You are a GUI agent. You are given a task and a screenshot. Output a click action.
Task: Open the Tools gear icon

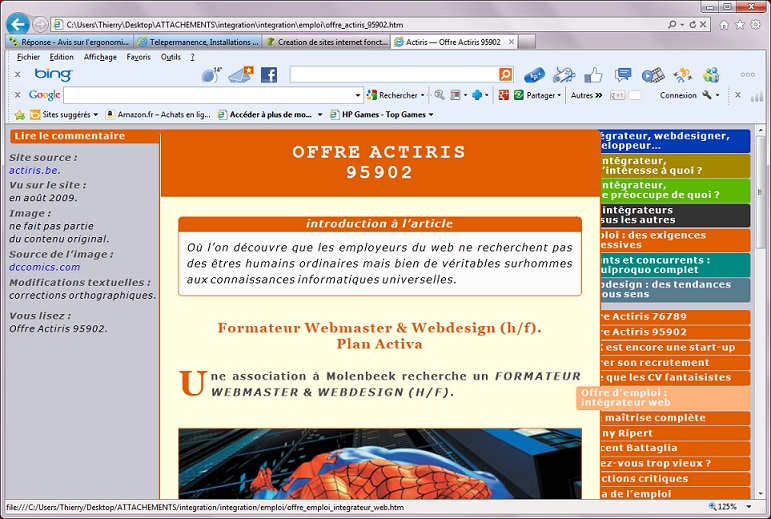pos(755,25)
